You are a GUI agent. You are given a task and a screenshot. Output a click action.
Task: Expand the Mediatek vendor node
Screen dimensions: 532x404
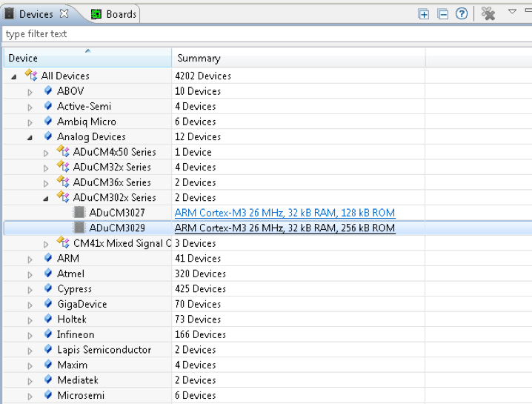tap(30, 381)
